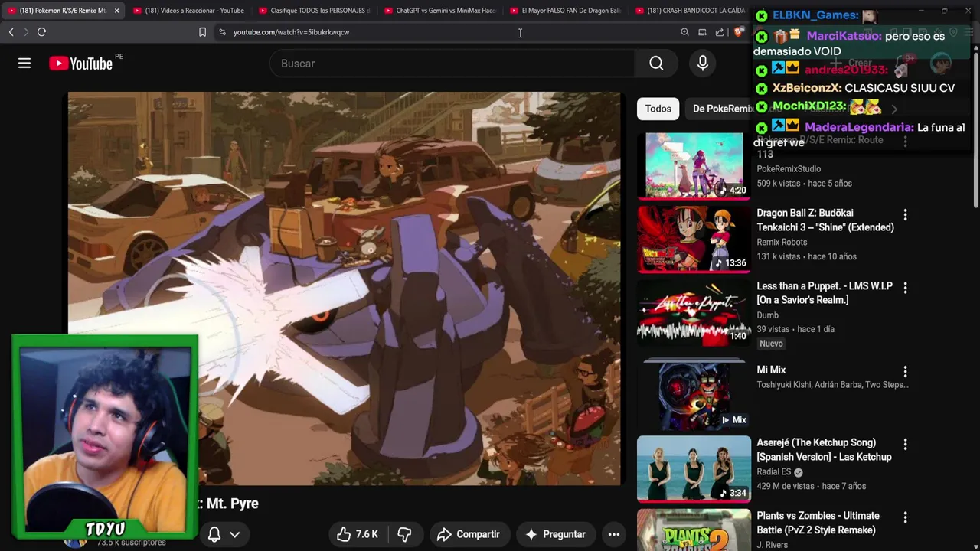The image size is (980, 551).
Task: Click the youtube.com address bar URL
Action: [291, 32]
